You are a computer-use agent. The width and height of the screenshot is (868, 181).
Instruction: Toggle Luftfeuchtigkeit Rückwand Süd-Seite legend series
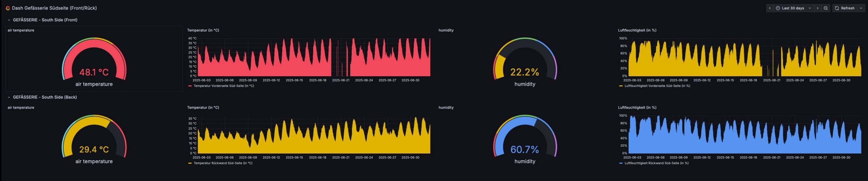click(x=656, y=163)
